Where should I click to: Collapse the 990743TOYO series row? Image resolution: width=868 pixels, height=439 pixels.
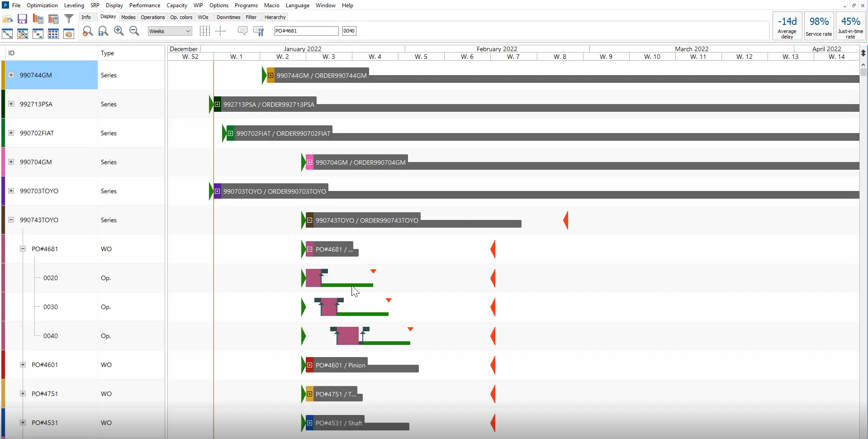11,220
